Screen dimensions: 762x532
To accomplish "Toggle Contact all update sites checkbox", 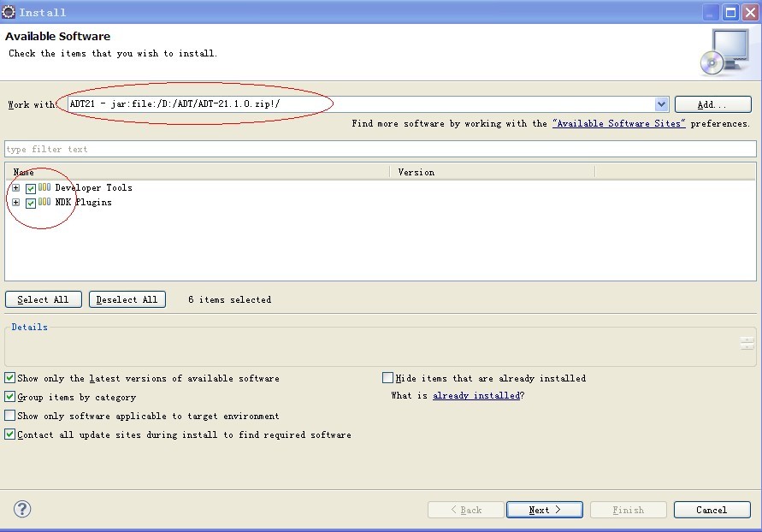I will pos(9,434).
